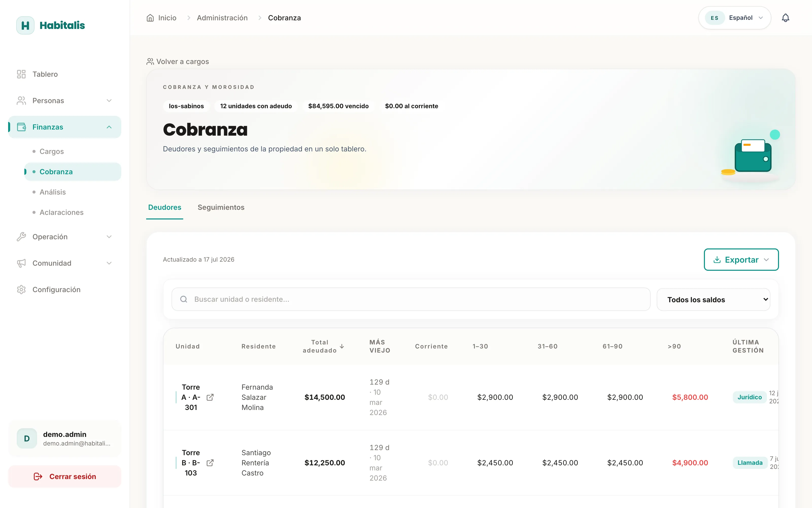This screenshot has height=508, width=812.
Task: Click the search magnifier icon
Action: [183, 299]
